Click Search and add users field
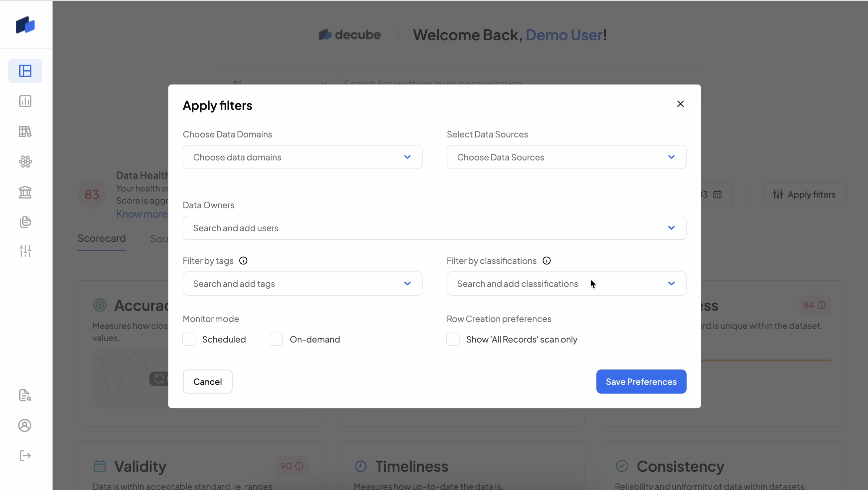Viewport: 868px width, 490px height. coord(434,228)
